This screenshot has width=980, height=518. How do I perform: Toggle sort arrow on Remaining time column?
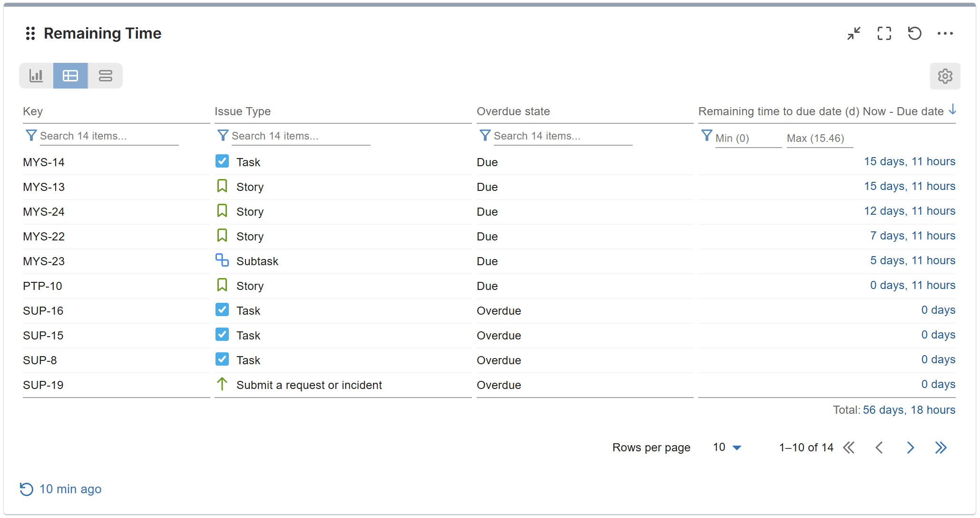pyautogui.click(x=952, y=110)
